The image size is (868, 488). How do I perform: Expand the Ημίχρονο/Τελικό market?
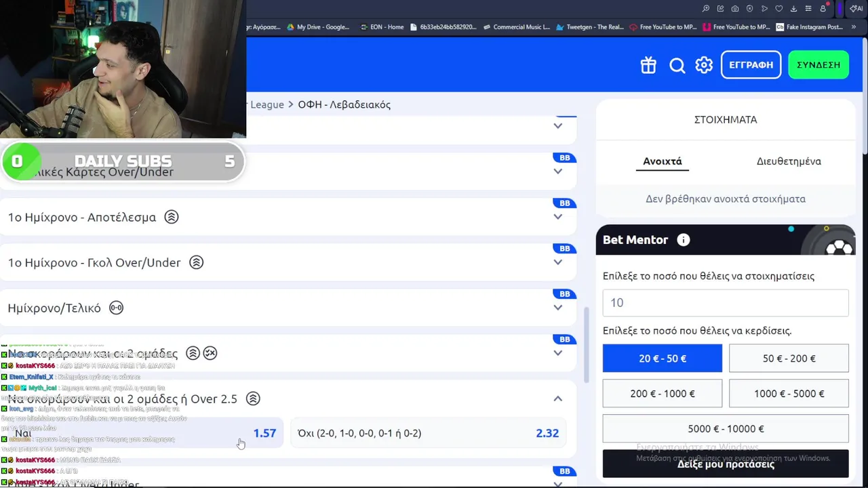coord(558,308)
